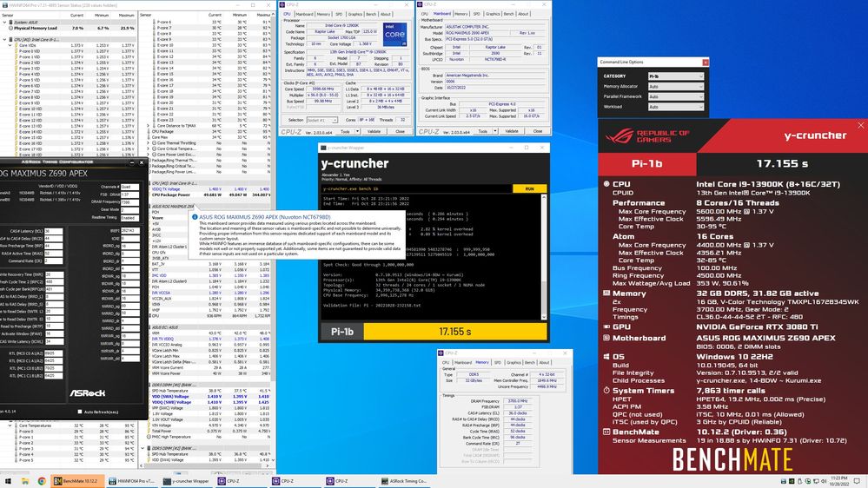
Task: Open the Memory Allocator dropdown
Action: 675,86
